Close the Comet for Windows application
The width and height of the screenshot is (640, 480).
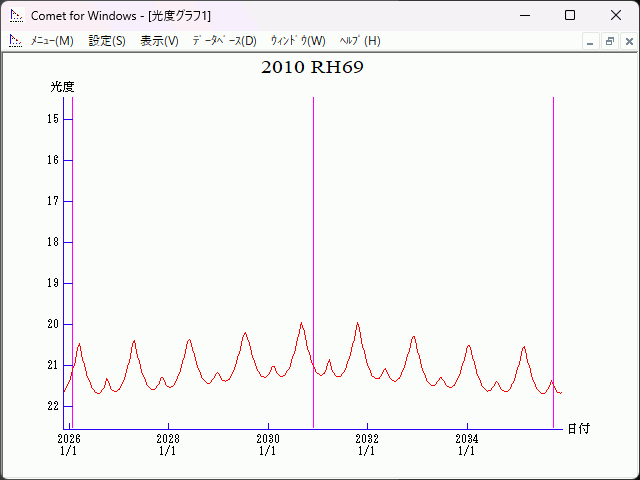coord(616,16)
